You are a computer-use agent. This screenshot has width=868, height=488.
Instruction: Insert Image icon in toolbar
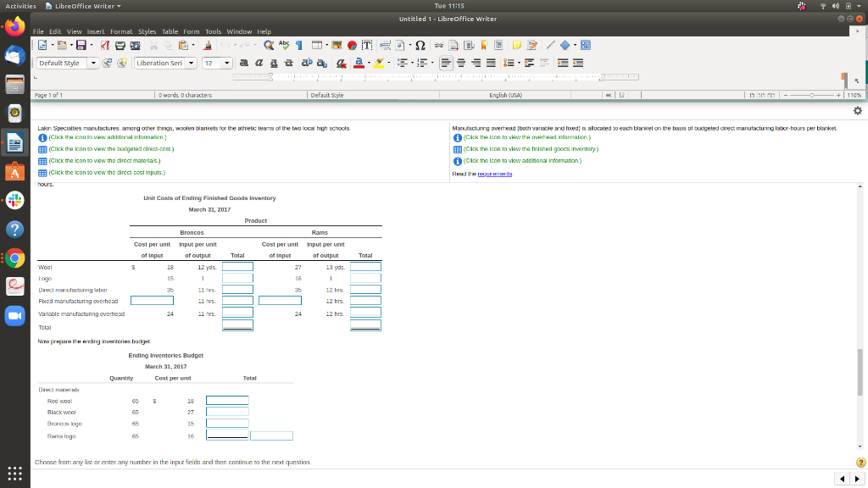pos(337,46)
